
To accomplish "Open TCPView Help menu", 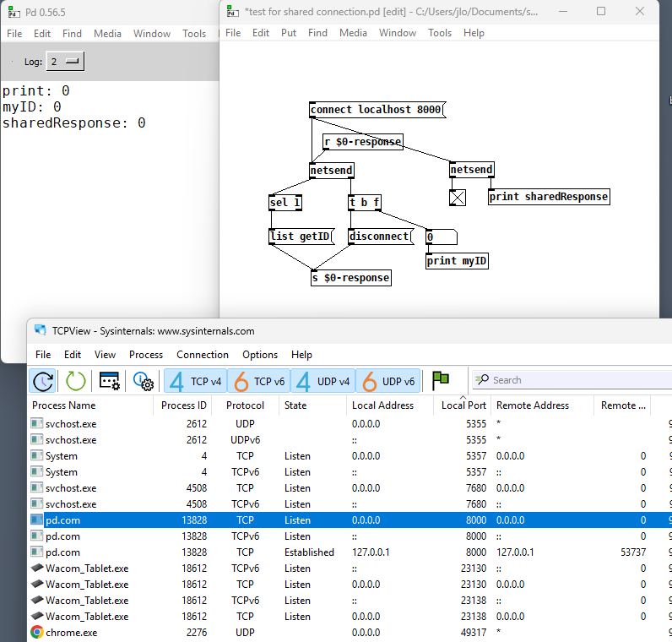I will (x=301, y=355).
